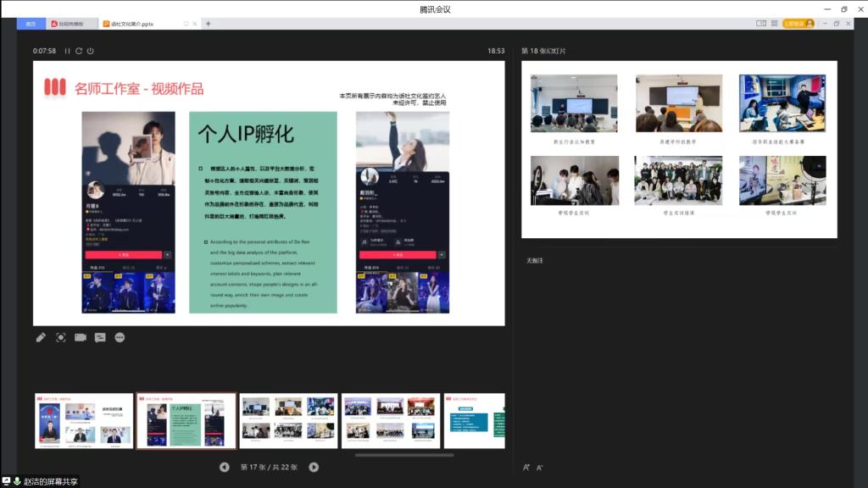Click the camera icon below slide
Image resolution: width=868 pixels, height=488 pixels.
[81, 337]
